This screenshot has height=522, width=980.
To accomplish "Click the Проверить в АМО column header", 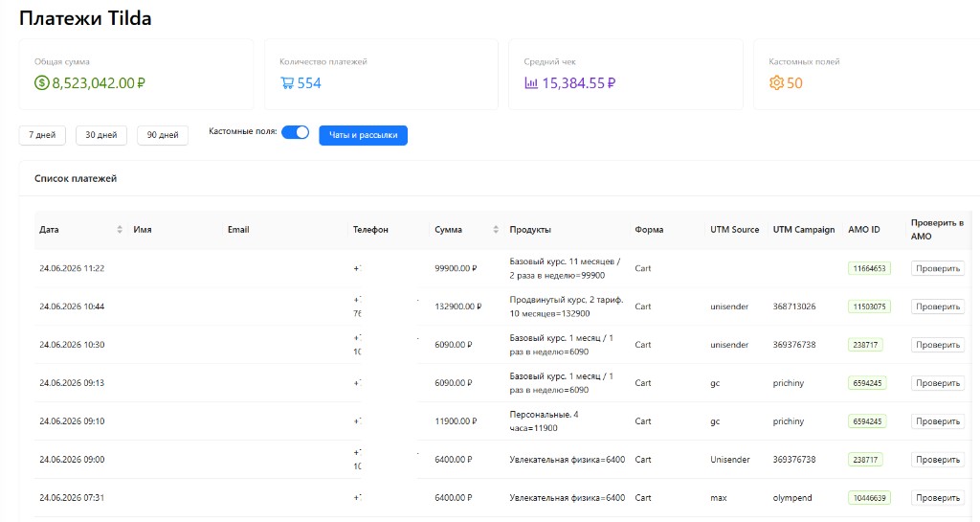I will click(937, 230).
